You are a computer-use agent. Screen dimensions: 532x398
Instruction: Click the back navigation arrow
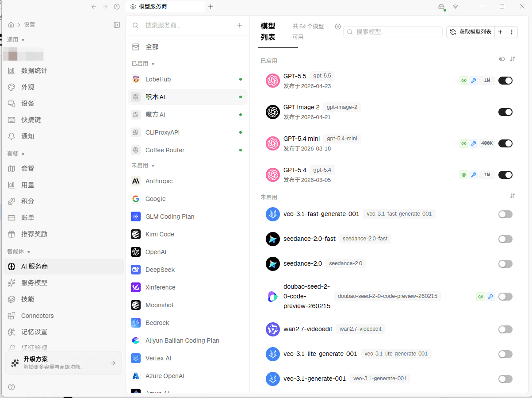coord(94,7)
